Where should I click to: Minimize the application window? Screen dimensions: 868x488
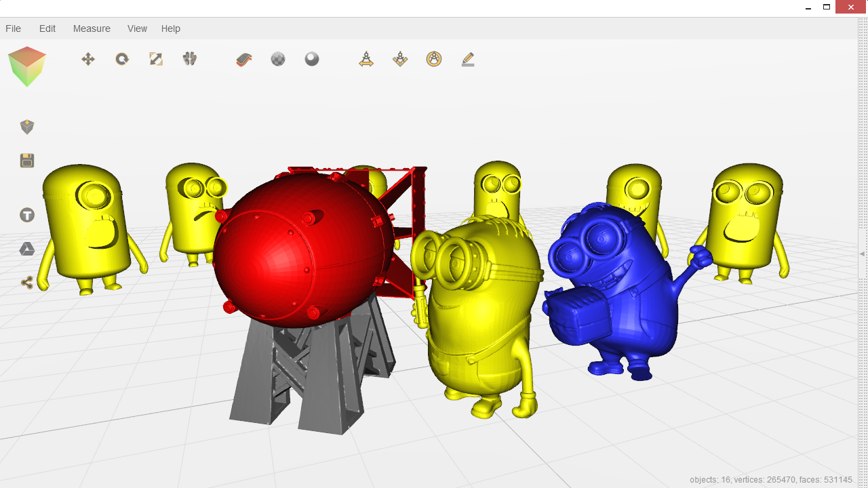pos(808,7)
